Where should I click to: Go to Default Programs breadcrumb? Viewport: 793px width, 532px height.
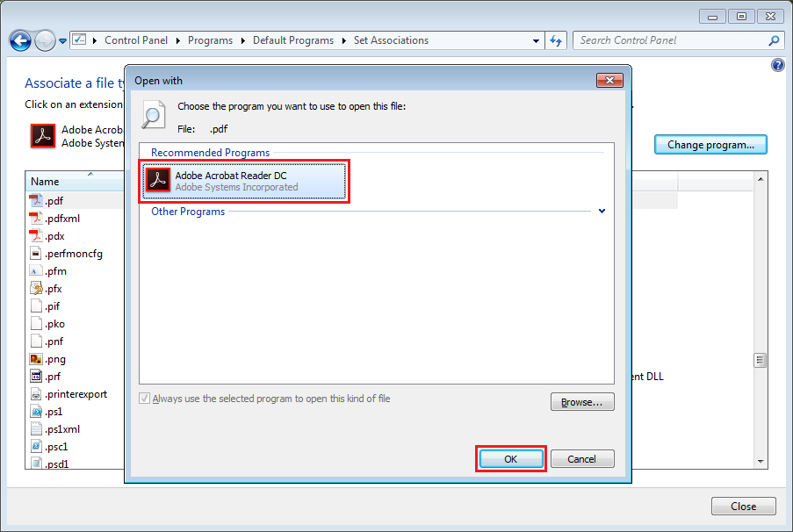[293, 40]
